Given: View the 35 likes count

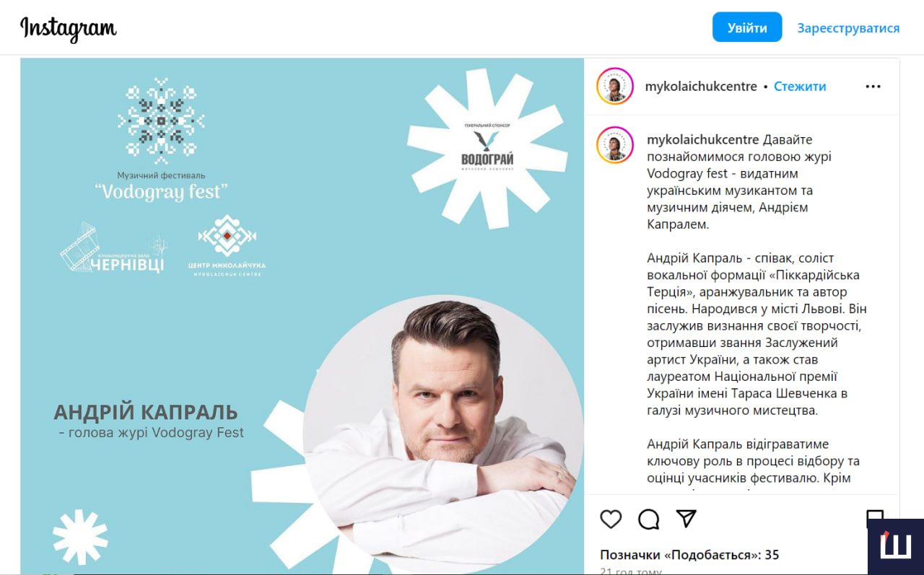Looking at the screenshot, I should 689,555.
